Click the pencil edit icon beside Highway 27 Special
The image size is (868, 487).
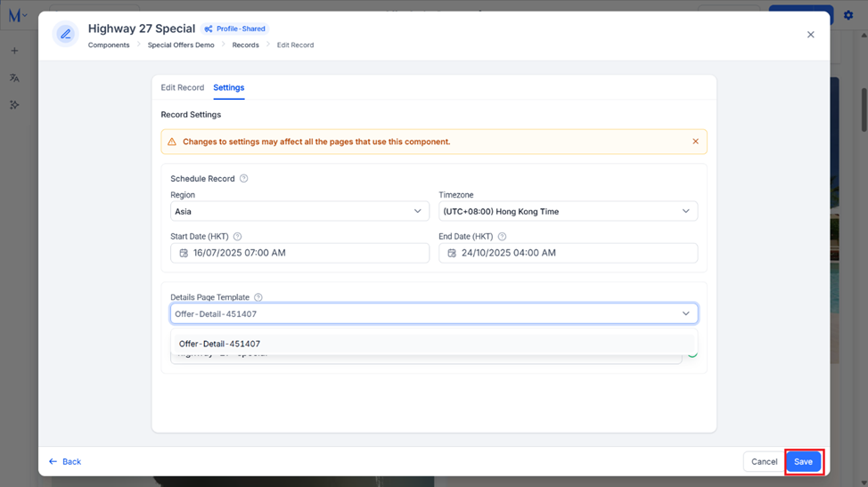click(x=65, y=34)
